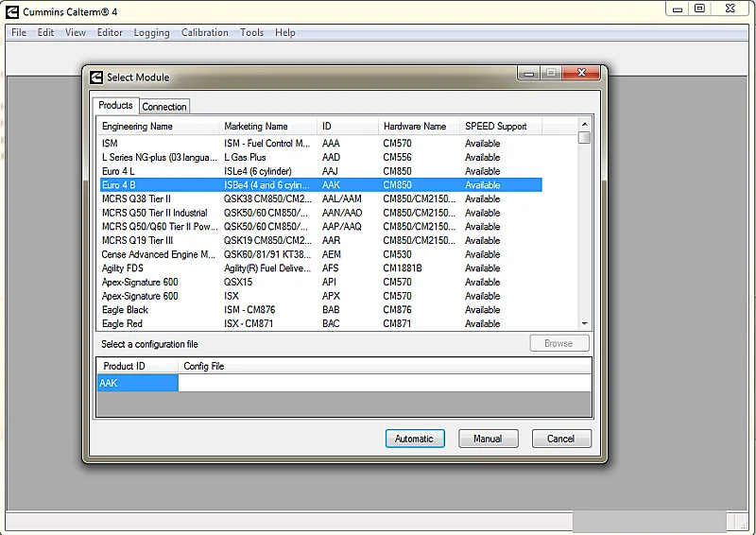Close the Select Module dialog

pos(581,73)
